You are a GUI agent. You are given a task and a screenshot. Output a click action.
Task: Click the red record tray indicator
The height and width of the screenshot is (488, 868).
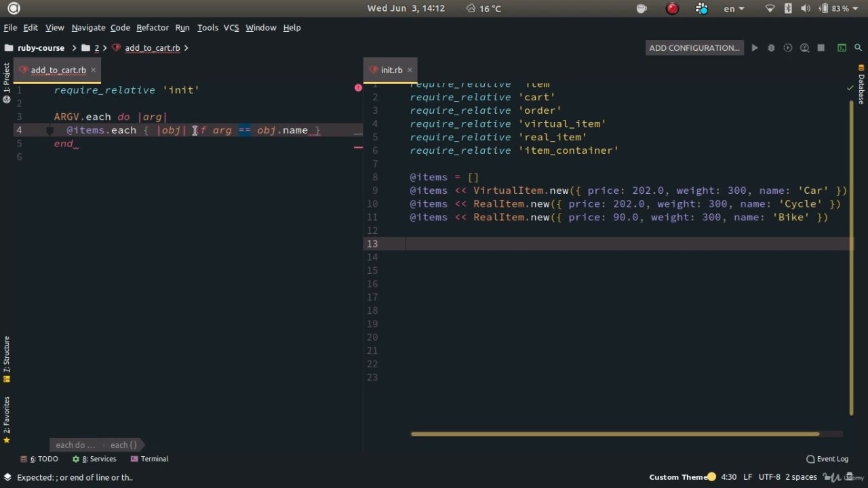pos(672,8)
